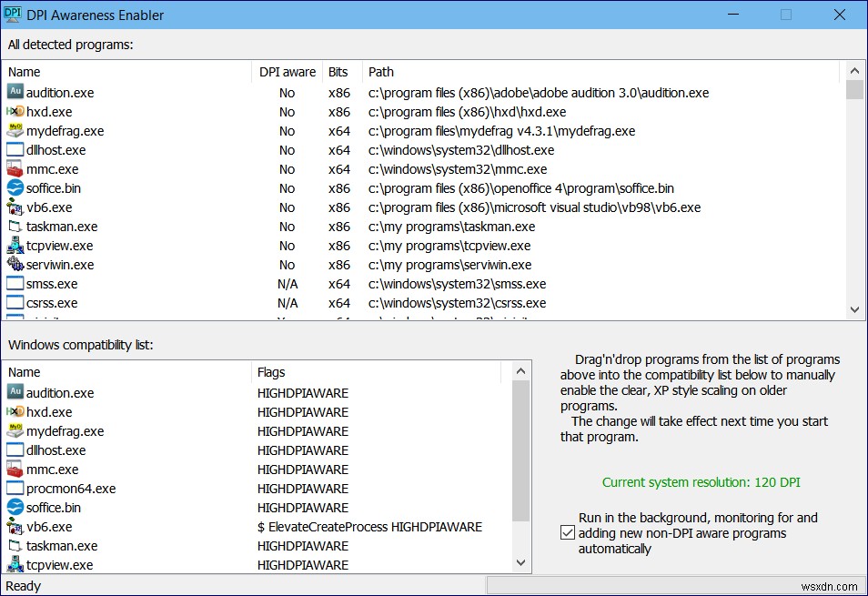Click dllhost.exe icon in detected programs list

pos(15,149)
